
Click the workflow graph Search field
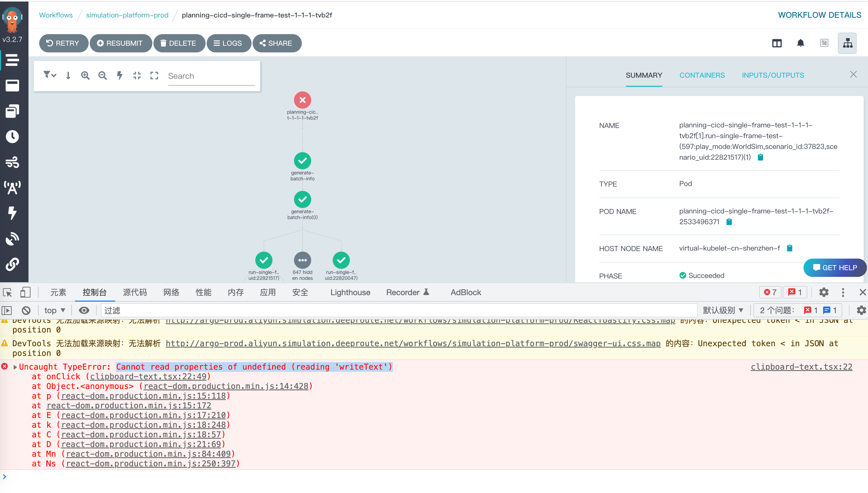pyautogui.click(x=211, y=76)
